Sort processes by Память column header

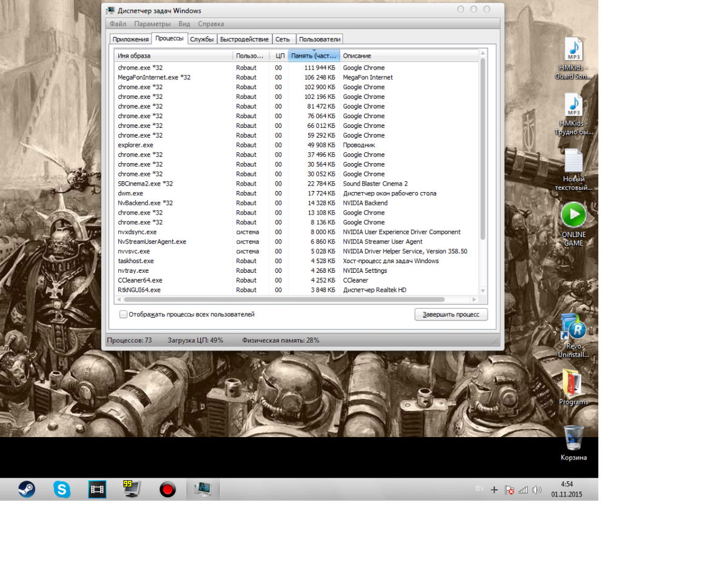[x=314, y=56]
